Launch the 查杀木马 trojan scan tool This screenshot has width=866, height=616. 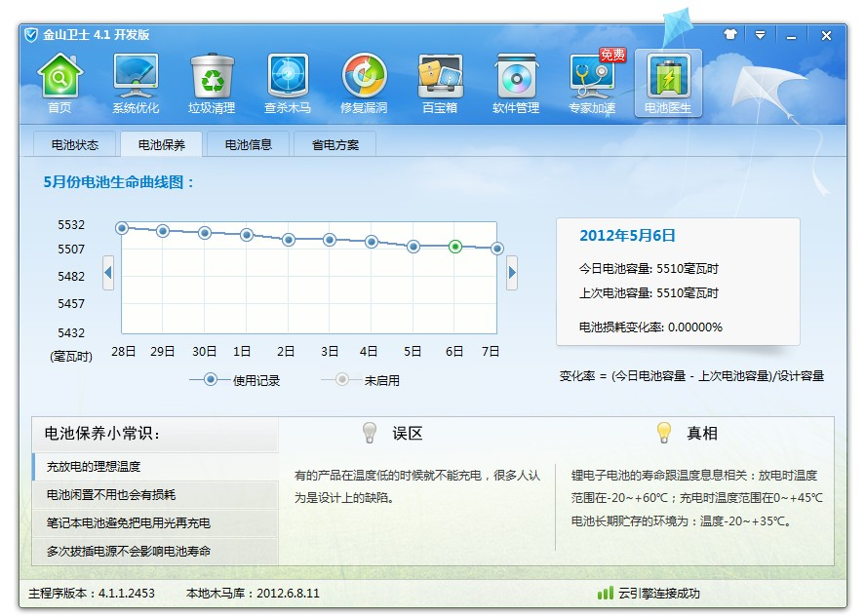[x=288, y=84]
